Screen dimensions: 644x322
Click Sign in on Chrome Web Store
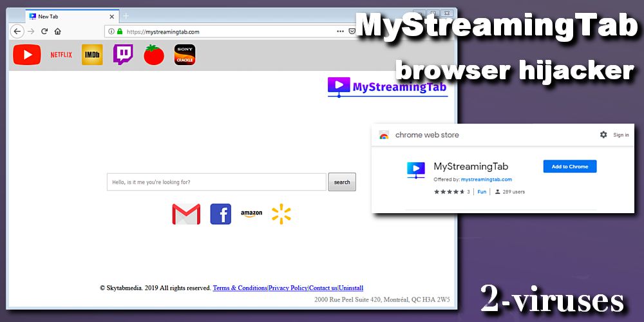click(x=621, y=135)
